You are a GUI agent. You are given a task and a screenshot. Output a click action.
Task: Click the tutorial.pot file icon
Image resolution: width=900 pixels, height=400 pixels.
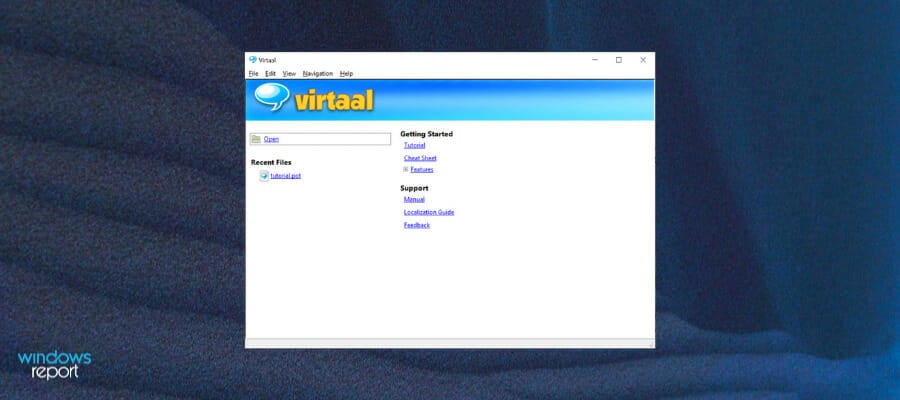(x=264, y=175)
